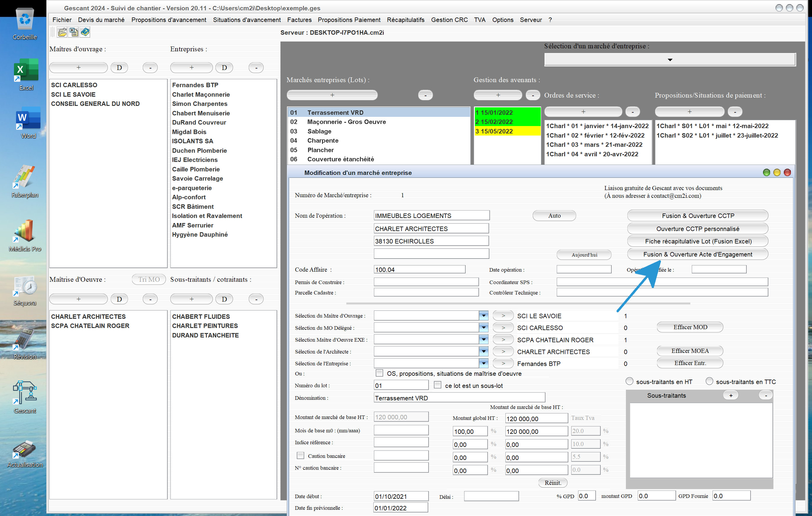Expand the Sélection du Maître d'Ouvrage dropdown
812x516 pixels.
click(483, 316)
